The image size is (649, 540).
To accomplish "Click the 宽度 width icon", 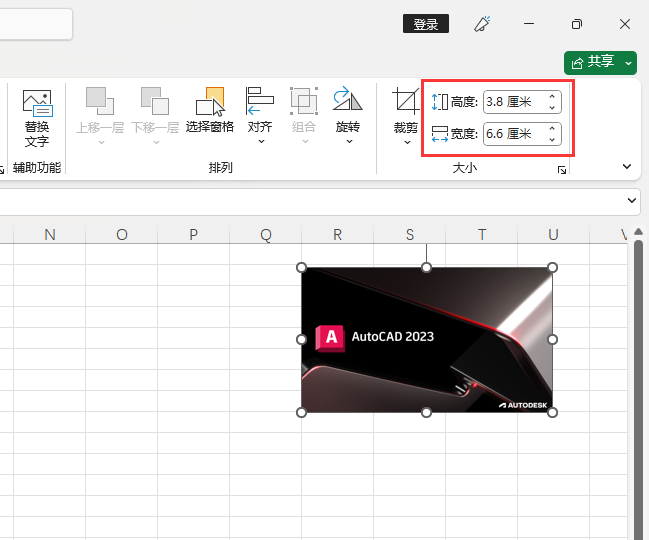I will (440, 134).
